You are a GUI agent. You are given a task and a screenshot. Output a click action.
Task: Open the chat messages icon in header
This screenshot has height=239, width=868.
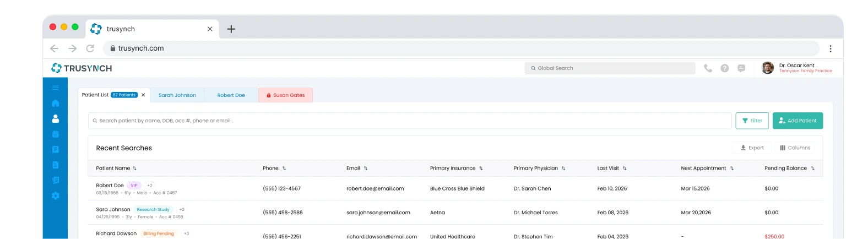click(741, 68)
